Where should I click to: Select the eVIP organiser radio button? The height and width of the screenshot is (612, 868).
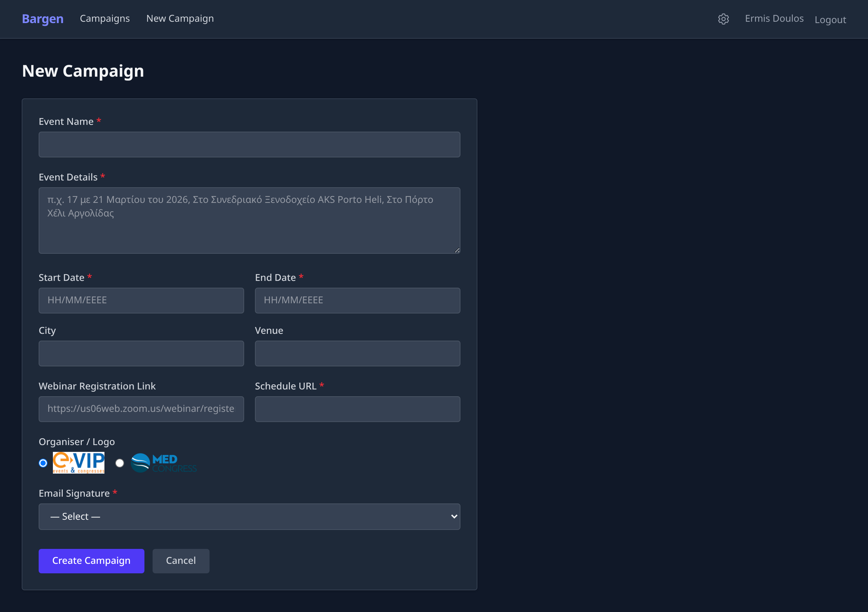43,463
